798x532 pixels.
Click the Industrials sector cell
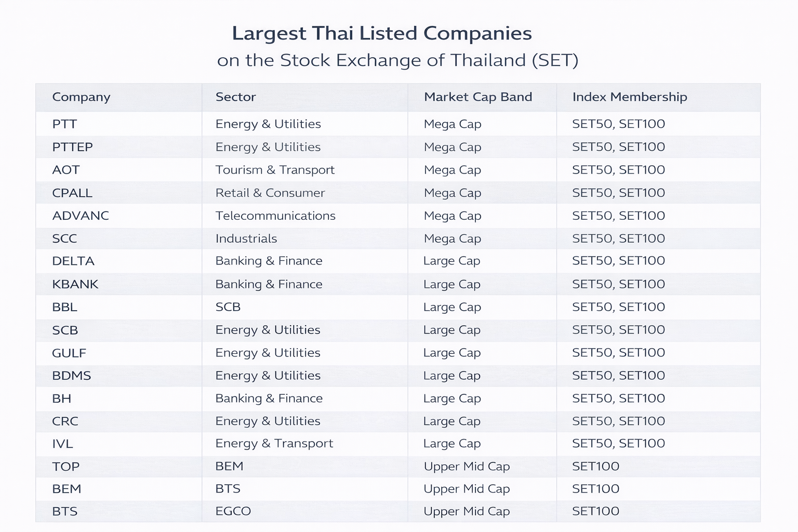pos(246,238)
